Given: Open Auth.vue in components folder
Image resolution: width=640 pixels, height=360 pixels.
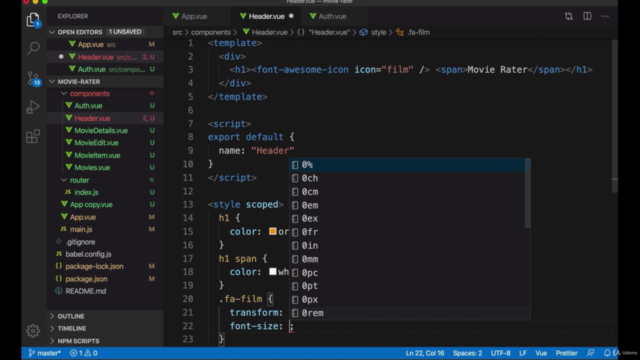Looking at the screenshot, I should (105, 106).
